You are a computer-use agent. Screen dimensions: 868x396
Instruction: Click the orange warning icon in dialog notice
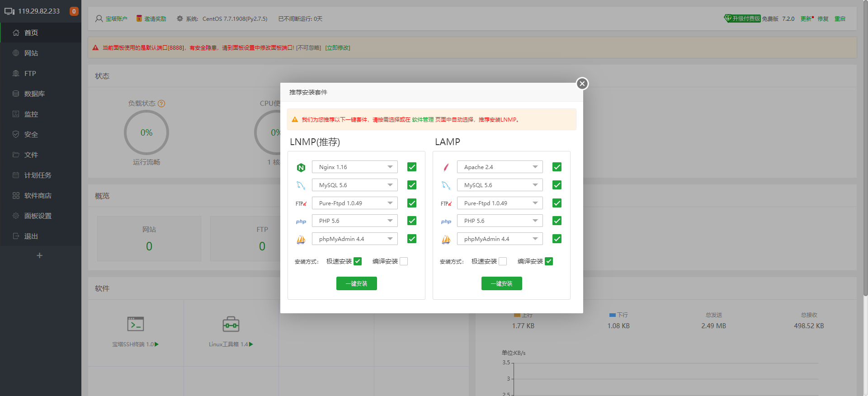[295, 120]
